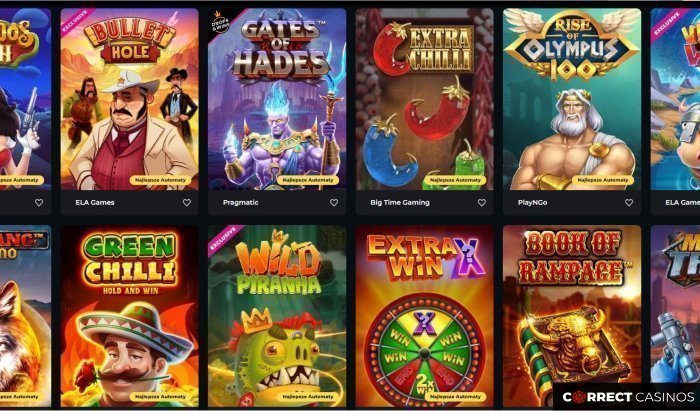
Task: Launch the Wild Piranha slot
Action: 277,316
